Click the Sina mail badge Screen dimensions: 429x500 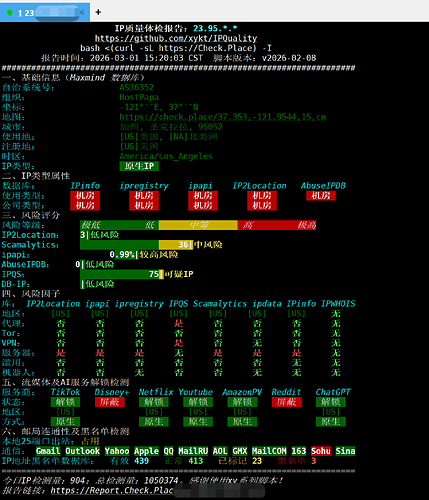point(345,451)
